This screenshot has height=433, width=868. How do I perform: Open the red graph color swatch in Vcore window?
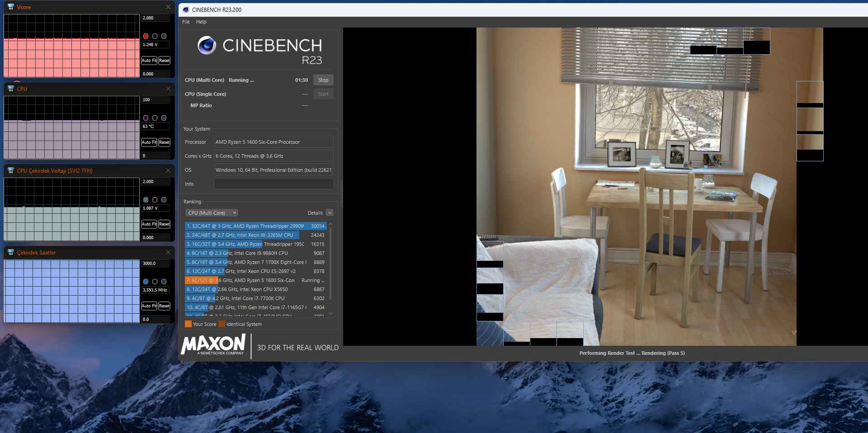pos(146,36)
